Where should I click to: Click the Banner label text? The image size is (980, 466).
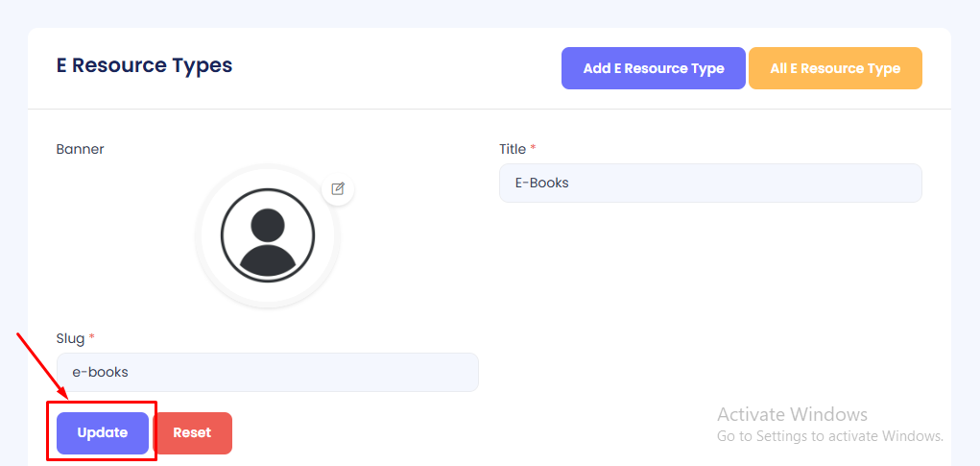coord(81,149)
